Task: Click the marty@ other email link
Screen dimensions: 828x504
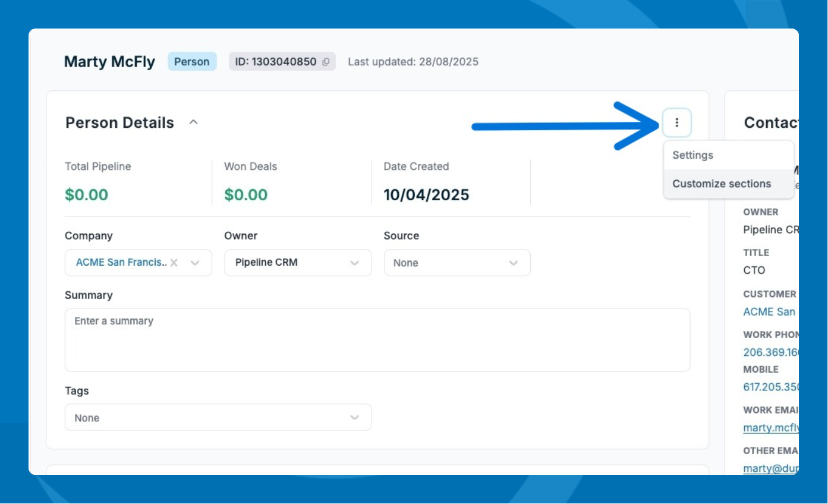Action: tap(770, 468)
